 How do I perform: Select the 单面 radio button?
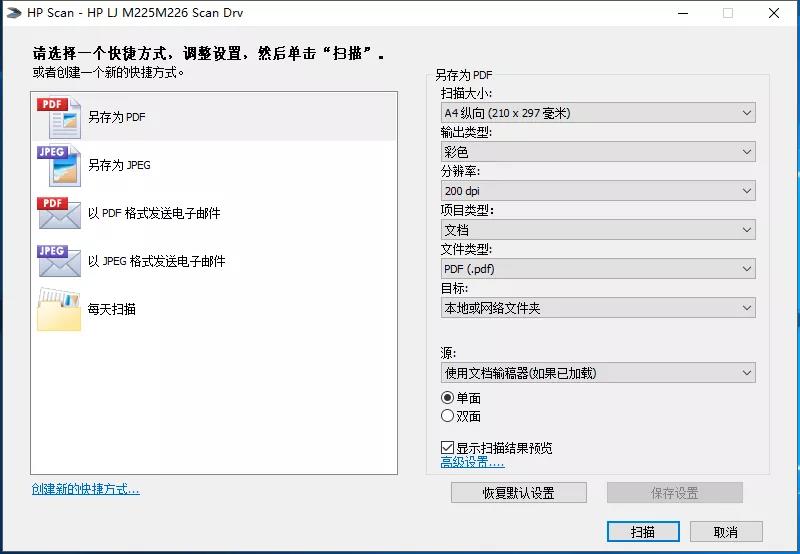click(x=447, y=398)
